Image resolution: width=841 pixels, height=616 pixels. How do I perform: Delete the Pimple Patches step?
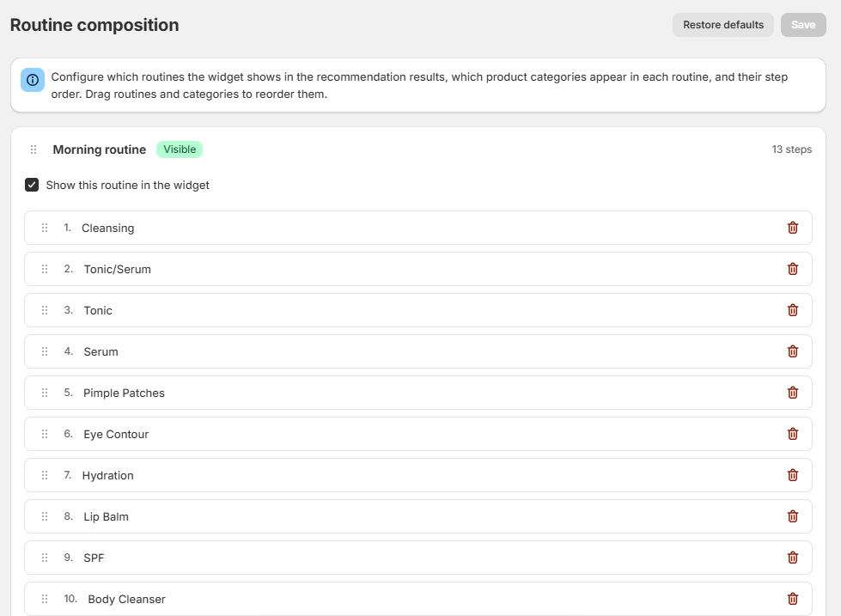point(793,393)
